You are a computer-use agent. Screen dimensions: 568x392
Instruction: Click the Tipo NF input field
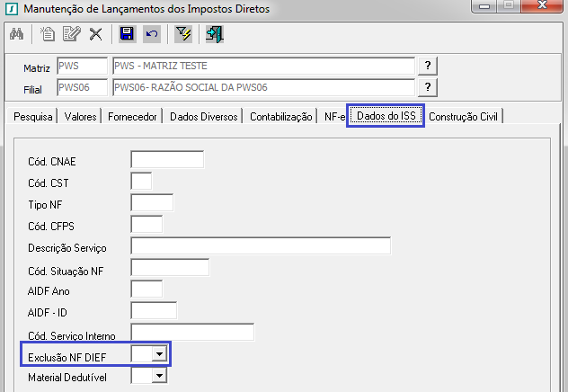(152, 202)
